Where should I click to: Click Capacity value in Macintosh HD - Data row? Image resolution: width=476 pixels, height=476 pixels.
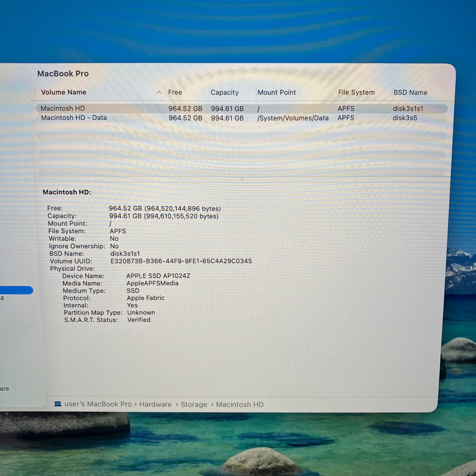point(227,118)
